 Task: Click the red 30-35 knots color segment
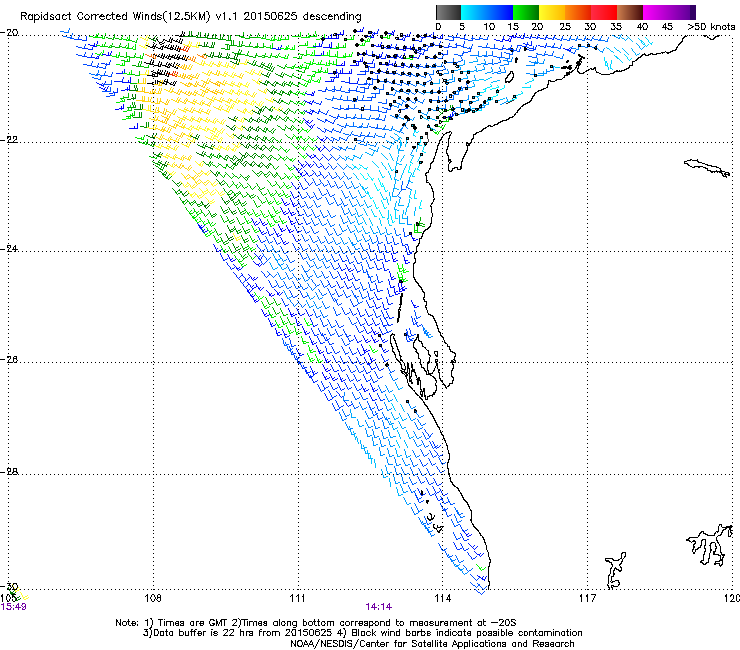[604, 12]
